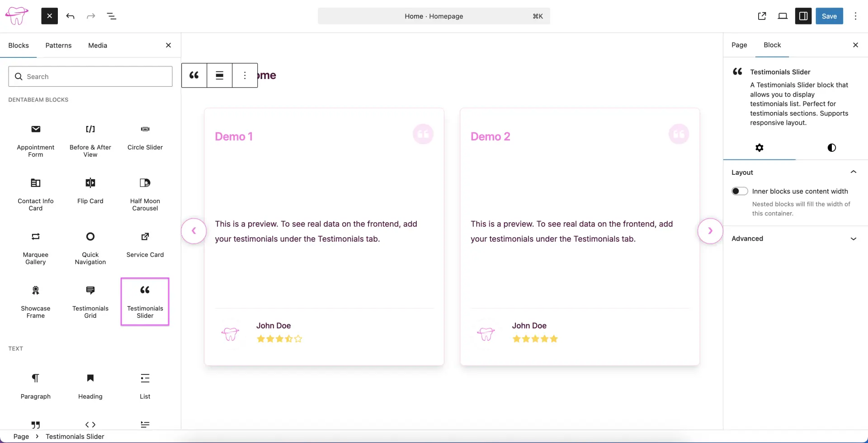Viewport: 868px width, 443px height.
Task: Insert the Service Card block
Action: (x=145, y=248)
